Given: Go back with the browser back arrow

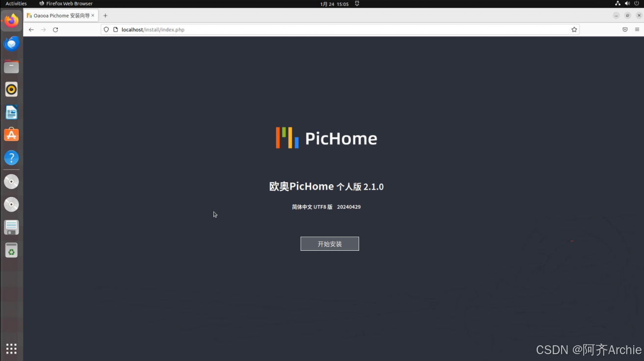Looking at the screenshot, I should click(31, 29).
